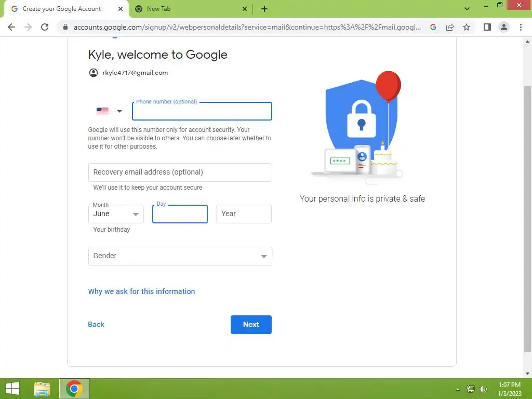
Task: Click the Chrome taskbar icon
Action: coord(74,389)
